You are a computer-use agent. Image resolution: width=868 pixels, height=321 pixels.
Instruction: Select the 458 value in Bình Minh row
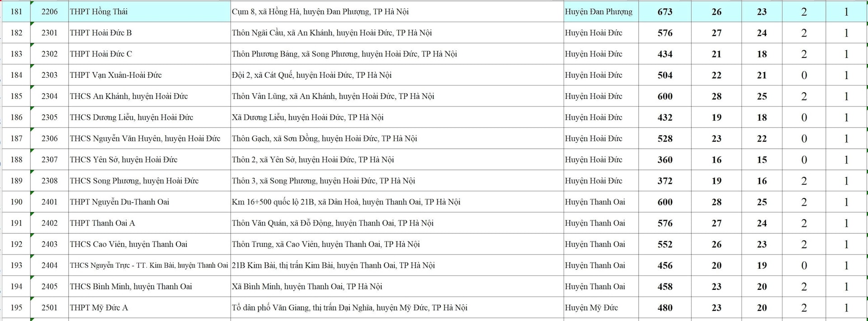coord(665,287)
